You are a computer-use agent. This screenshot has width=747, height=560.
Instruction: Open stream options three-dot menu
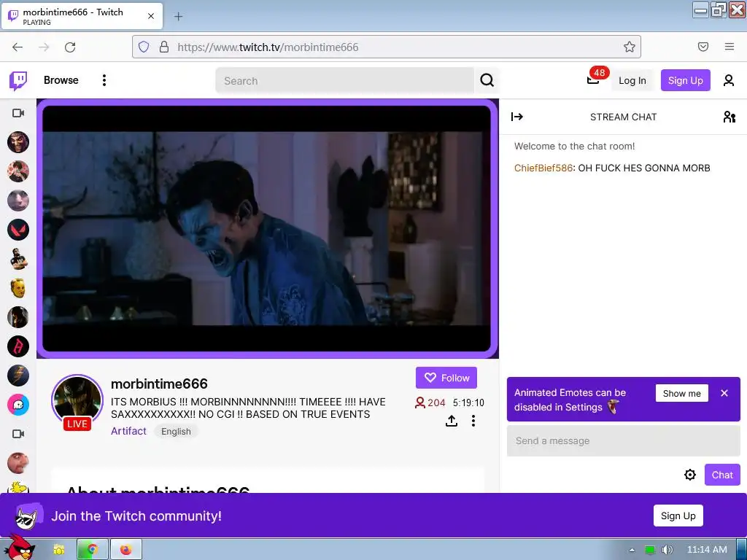(x=473, y=421)
